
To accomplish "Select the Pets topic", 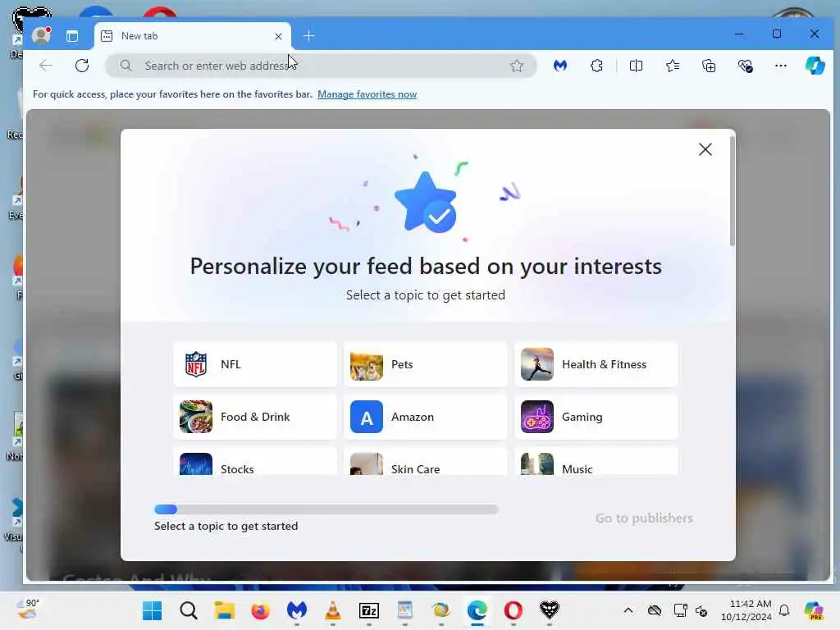I will tap(426, 364).
